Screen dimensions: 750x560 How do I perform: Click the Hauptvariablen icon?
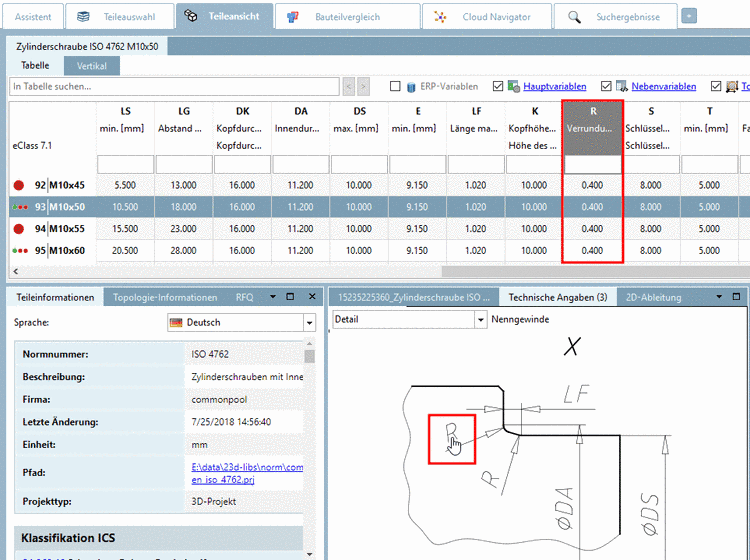pos(514,87)
